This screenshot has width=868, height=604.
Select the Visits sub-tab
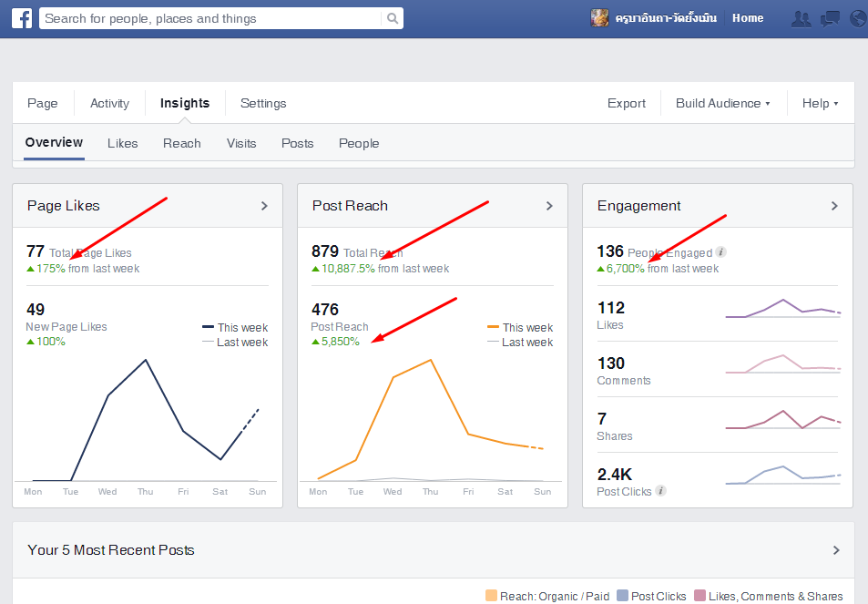coord(241,143)
